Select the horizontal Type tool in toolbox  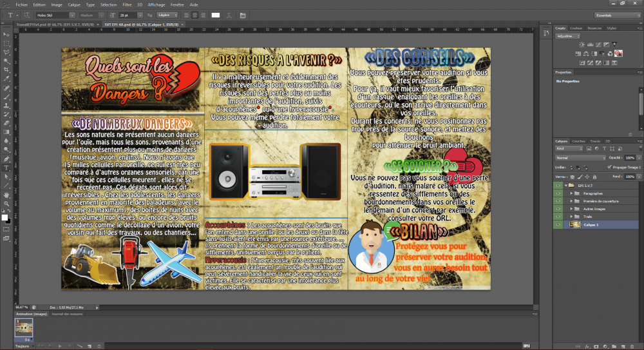click(6, 166)
